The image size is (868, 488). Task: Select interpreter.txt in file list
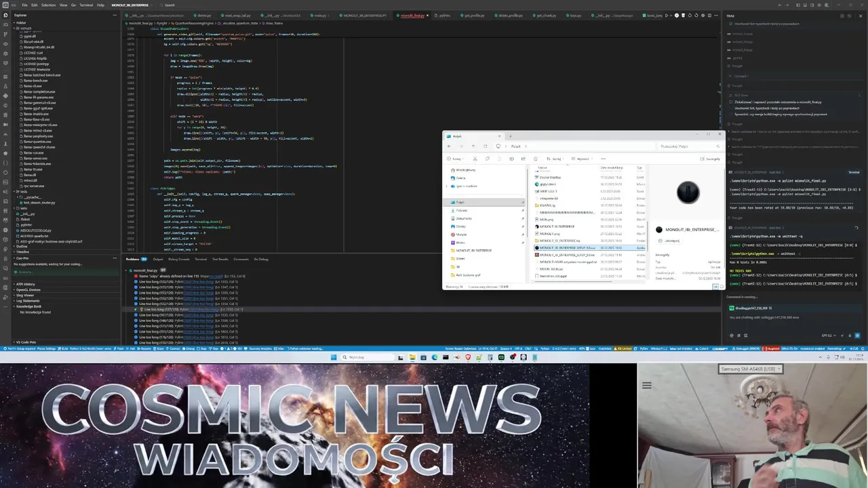click(x=549, y=199)
